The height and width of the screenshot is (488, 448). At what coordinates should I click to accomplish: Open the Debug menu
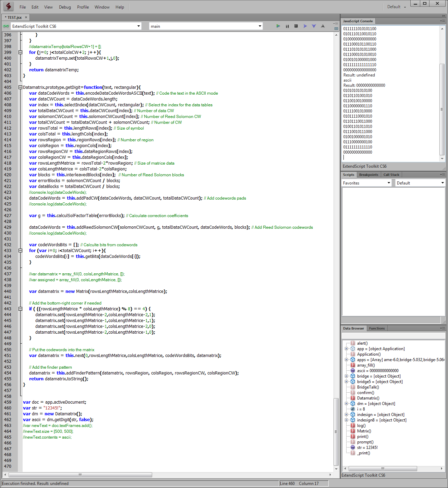point(65,7)
